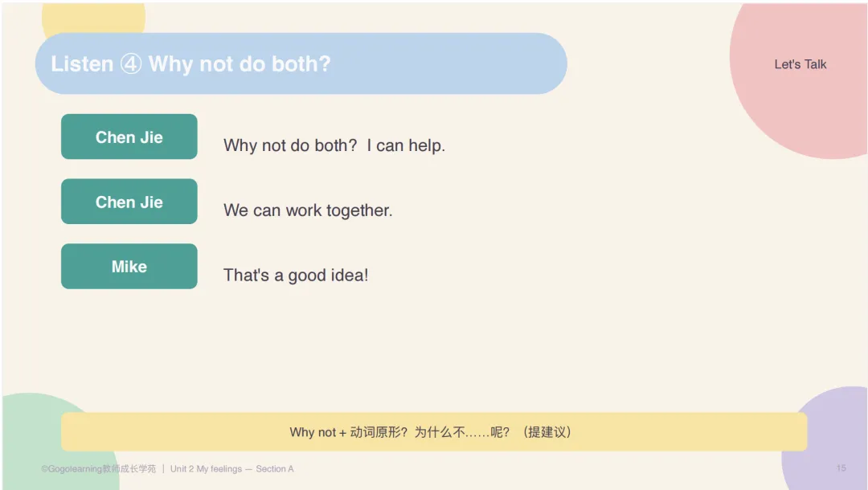The width and height of the screenshot is (868, 490).
Task: Click "为什么不……呢?" in the grammar note
Action: point(461,432)
